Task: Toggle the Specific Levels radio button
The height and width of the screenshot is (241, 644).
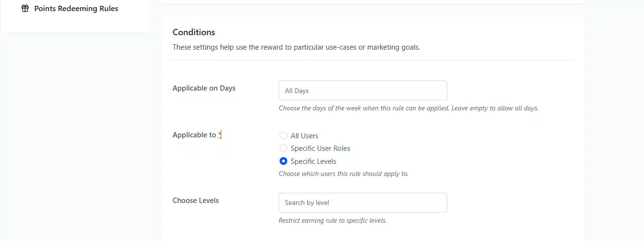Action: 283,161
